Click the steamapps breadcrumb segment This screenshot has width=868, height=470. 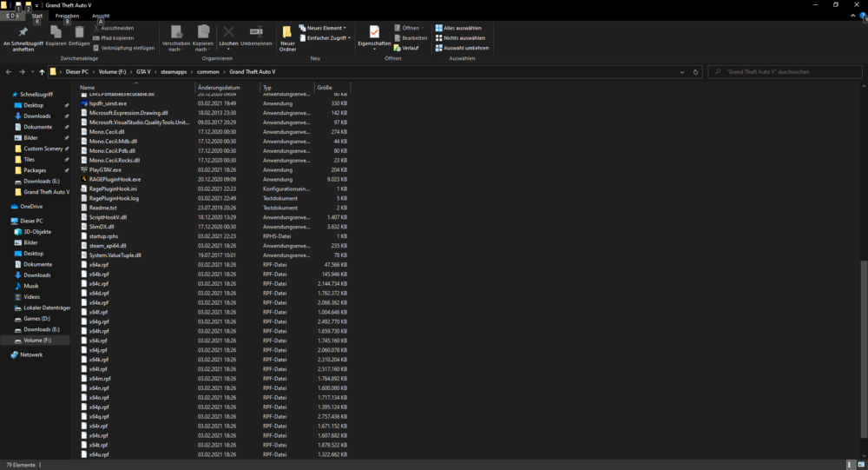174,71
